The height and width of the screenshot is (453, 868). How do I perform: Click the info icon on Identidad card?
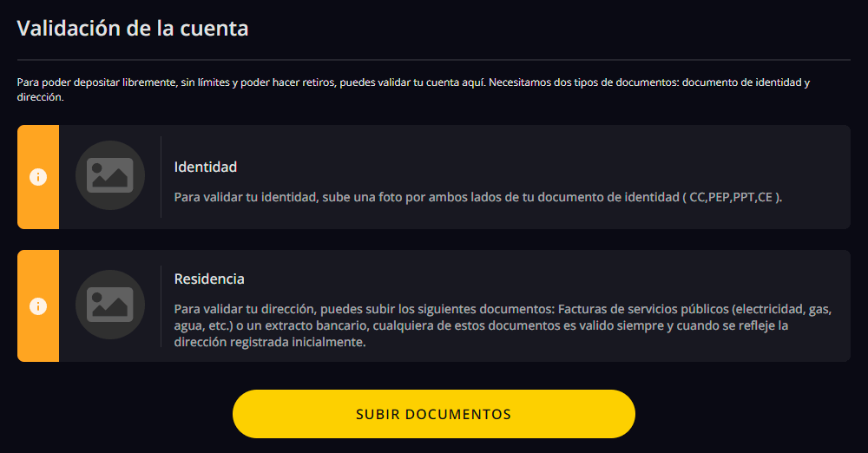click(38, 177)
